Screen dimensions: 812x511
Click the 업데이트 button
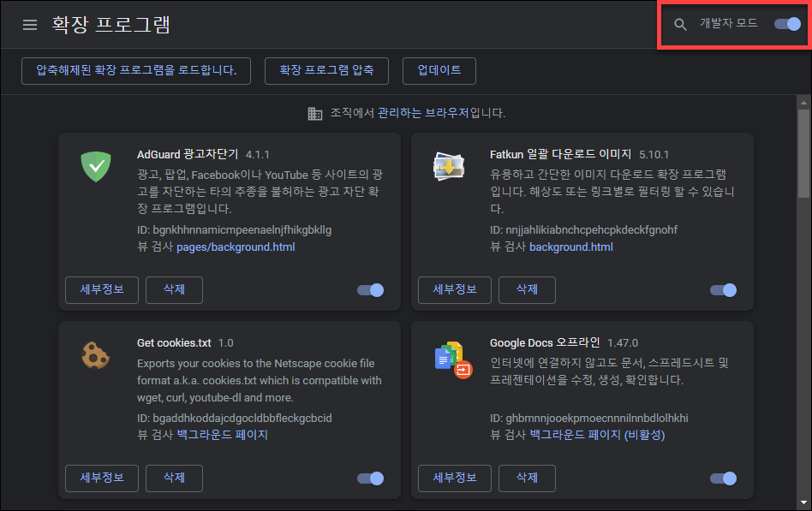439,71
